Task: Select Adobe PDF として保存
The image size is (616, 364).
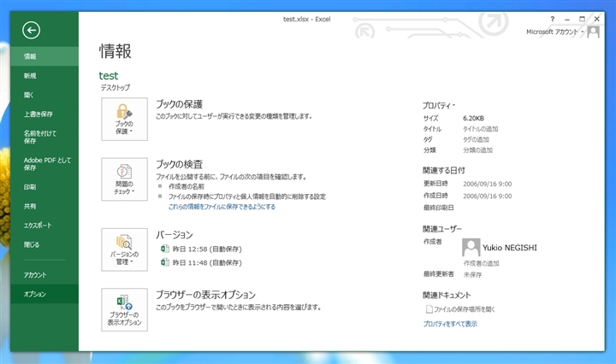Action: [x=44, y=164]
